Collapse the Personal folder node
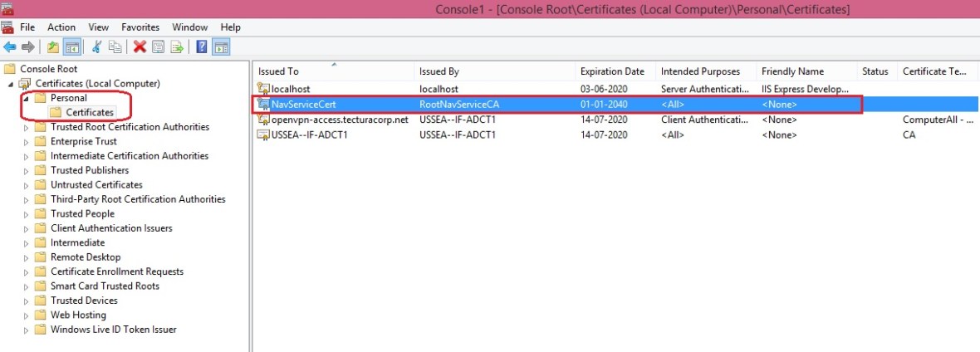Viewport: 980px width, 352px height. (x=26, y=98)
